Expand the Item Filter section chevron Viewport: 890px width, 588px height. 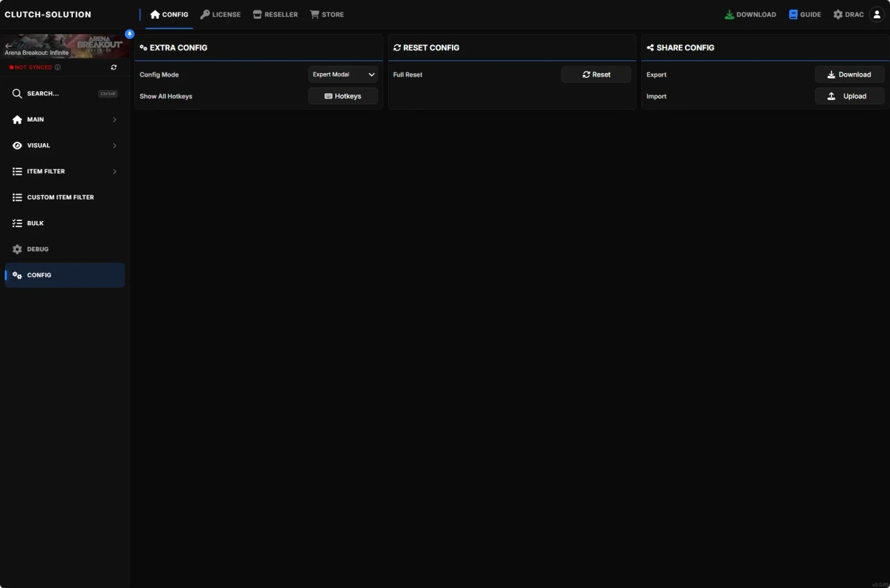tap(114, 171)
